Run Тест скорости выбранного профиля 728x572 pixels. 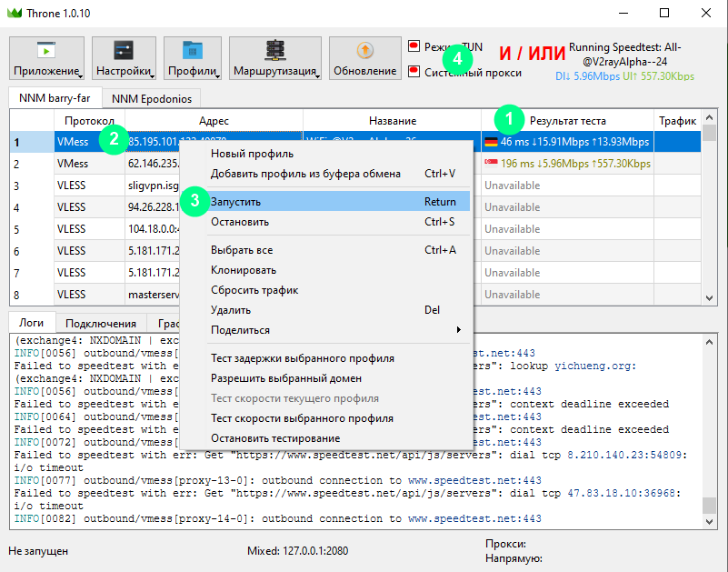click(302, 418)
